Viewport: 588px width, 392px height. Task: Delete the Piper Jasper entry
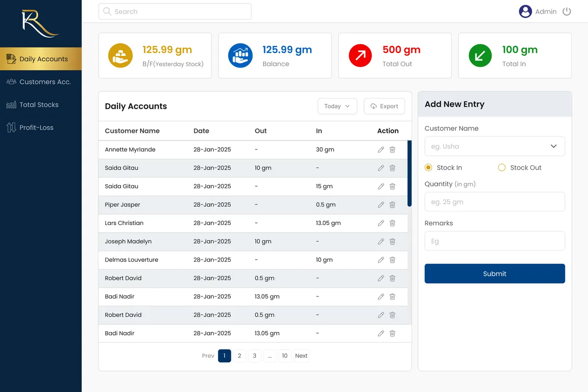coord(392,205)
